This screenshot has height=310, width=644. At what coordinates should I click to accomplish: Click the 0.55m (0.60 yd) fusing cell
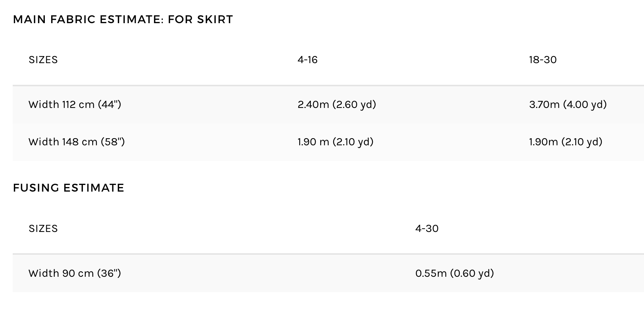tap(455, 273)
